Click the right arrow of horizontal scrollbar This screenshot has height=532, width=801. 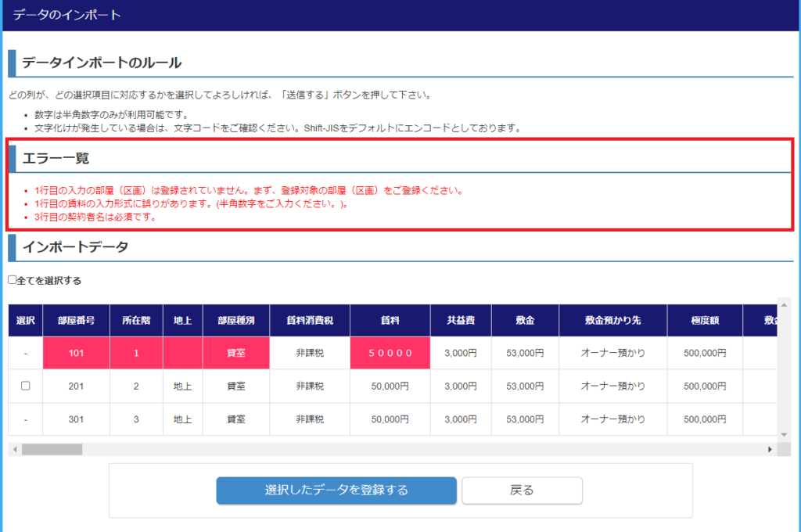(x=770, y=449)
